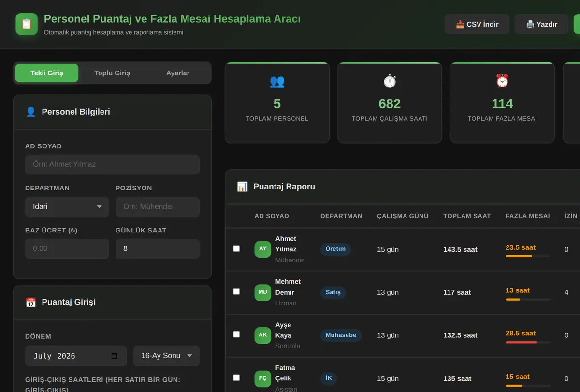
Task: Check the Fatma Çelik row checkbox
Action: point(236,377)
